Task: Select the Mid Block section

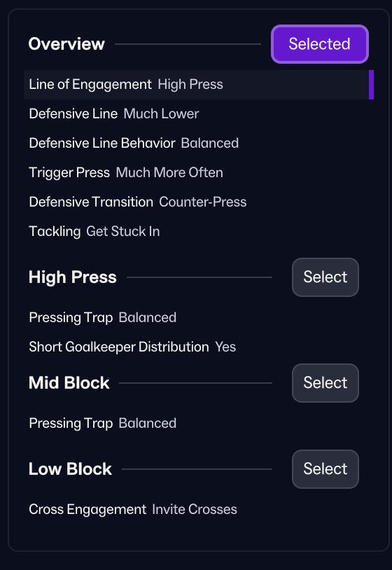Action: [x=325, y=383]
